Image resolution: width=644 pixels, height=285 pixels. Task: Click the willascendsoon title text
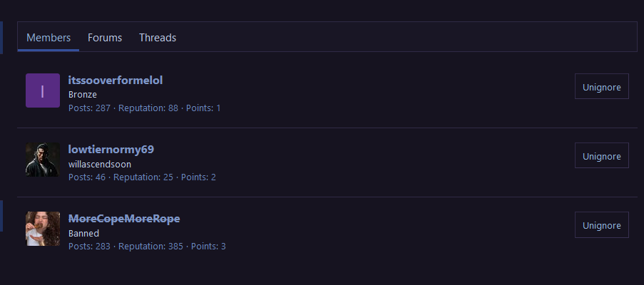pos(100,164)
